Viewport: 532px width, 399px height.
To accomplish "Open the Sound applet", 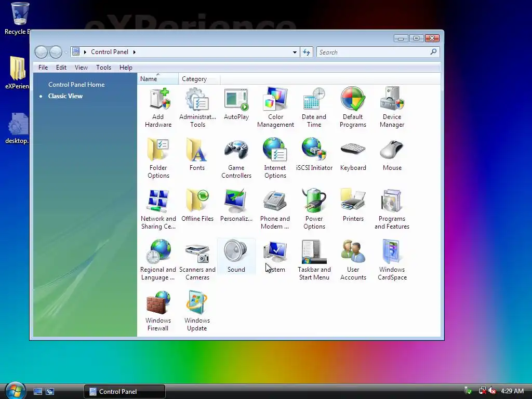I will coord(236,257).
